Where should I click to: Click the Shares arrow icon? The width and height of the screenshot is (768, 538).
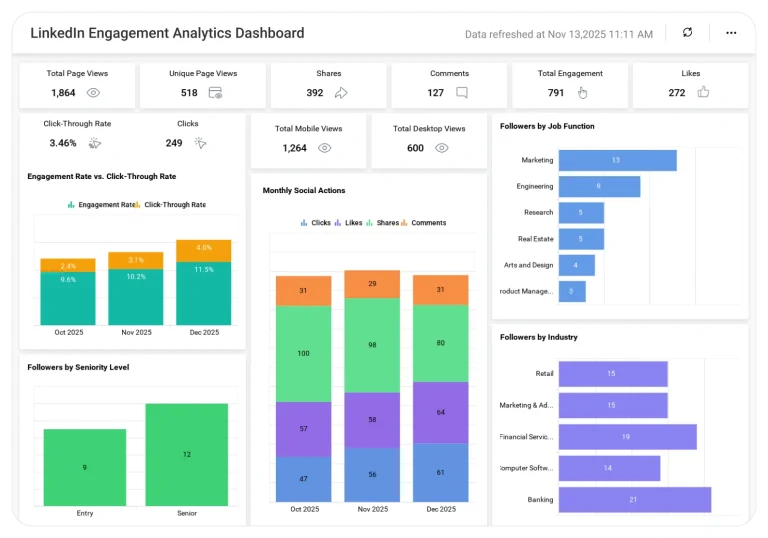(x=341, y=93)
